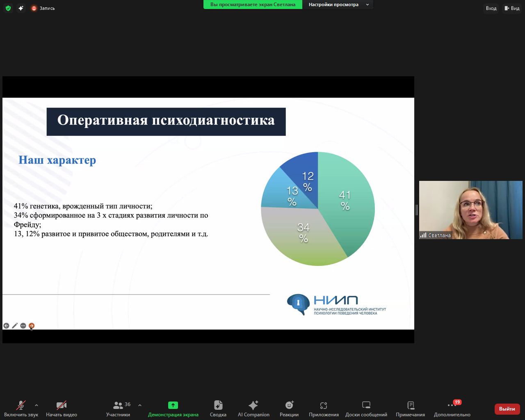Click the red Выйти button
This screenshot has width=525, height=420.
point(507,409)
